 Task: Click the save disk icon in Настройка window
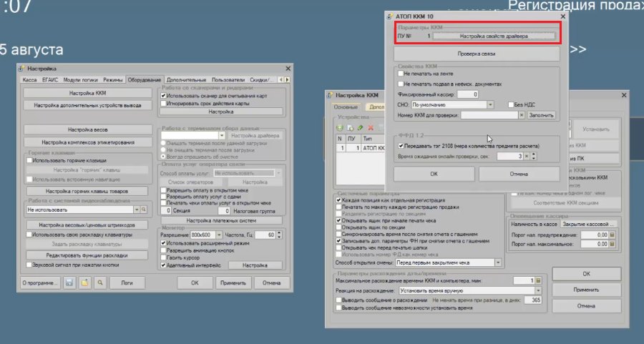point(69,282)
